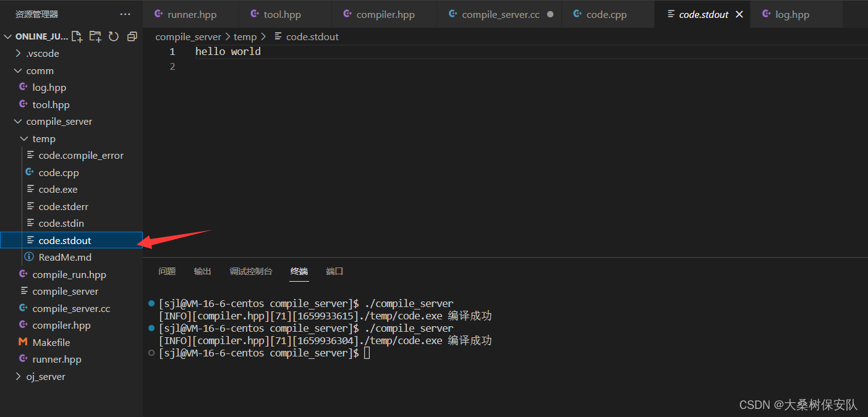Click the C++ icon beside compile_server.cc in tree
Image resolution: width=868 pixels, height=417 pixels.
(23, 308)
